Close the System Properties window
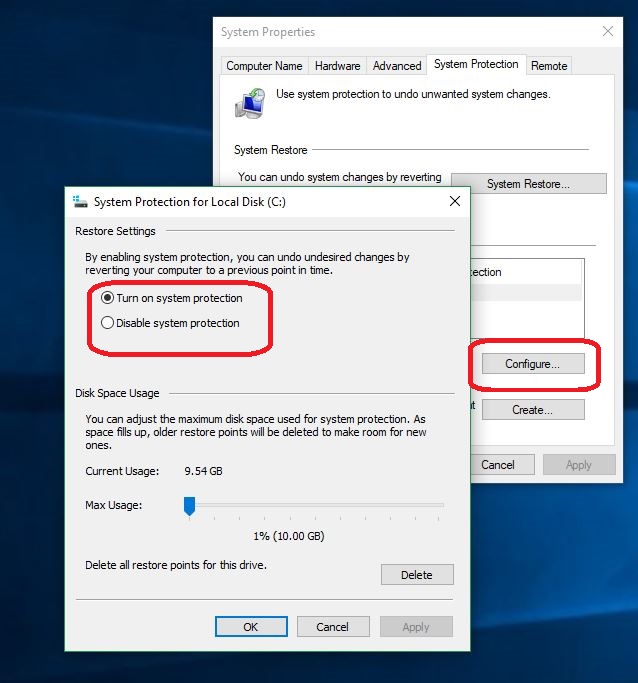The height and width of the screenshot is (683, 638). (x=610, y=32)
